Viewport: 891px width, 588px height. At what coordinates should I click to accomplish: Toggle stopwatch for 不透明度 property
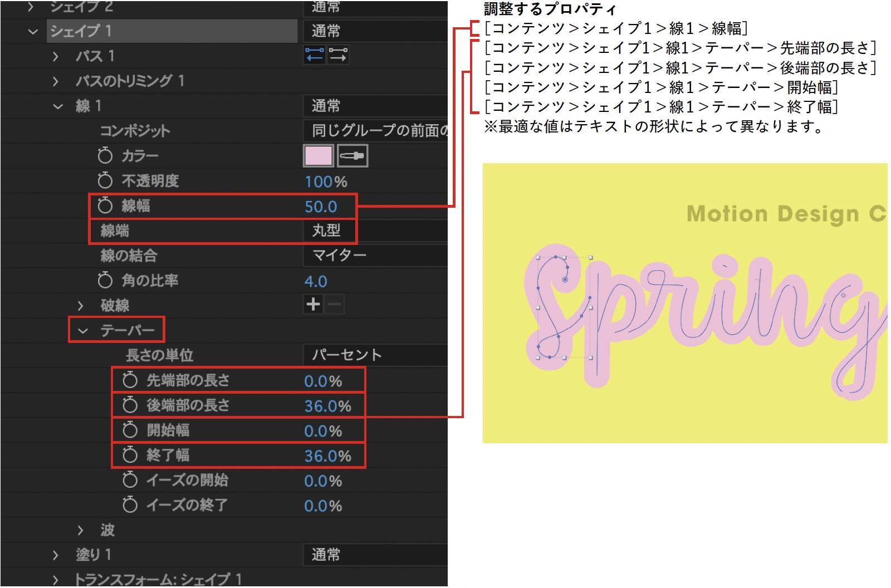click(105, 180)
